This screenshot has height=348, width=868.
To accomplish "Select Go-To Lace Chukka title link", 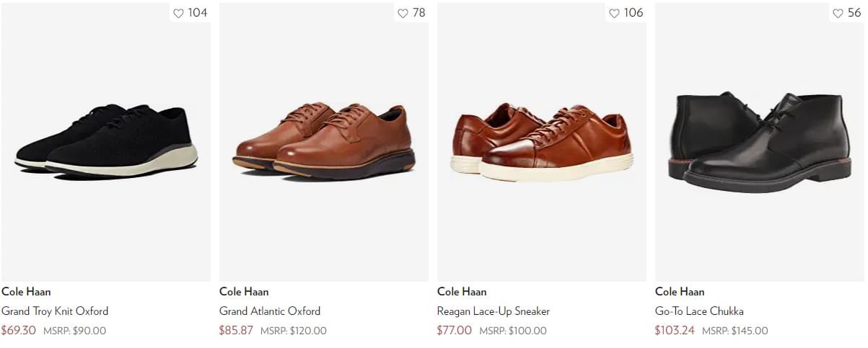I will pos(699,311).
